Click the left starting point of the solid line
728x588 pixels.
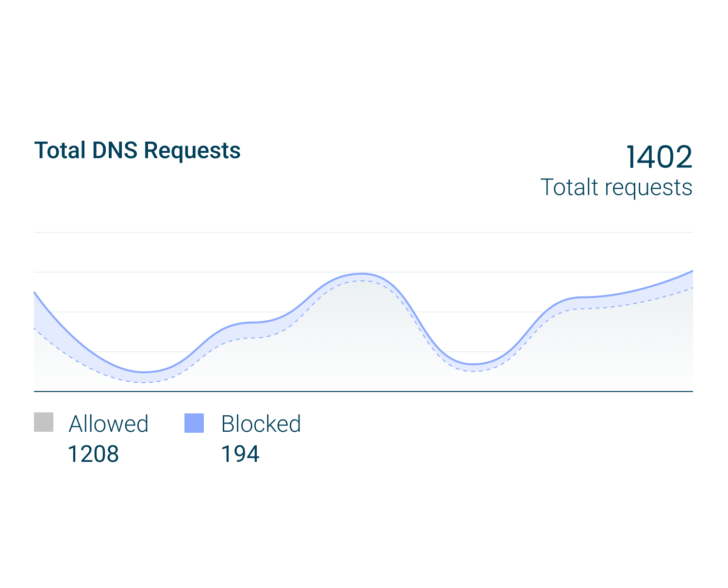point(35,293)
